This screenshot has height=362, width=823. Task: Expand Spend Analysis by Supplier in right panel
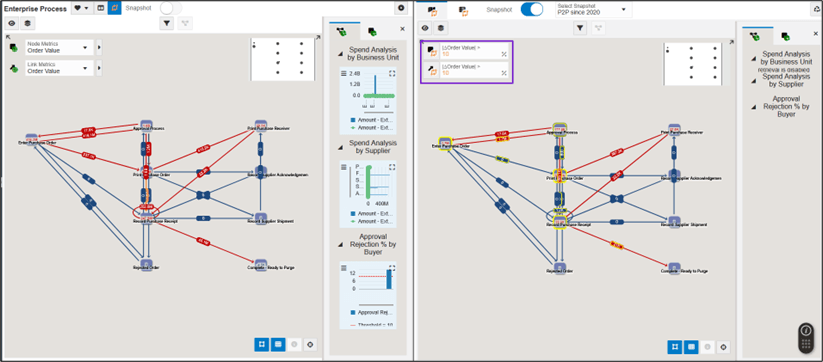754,80
